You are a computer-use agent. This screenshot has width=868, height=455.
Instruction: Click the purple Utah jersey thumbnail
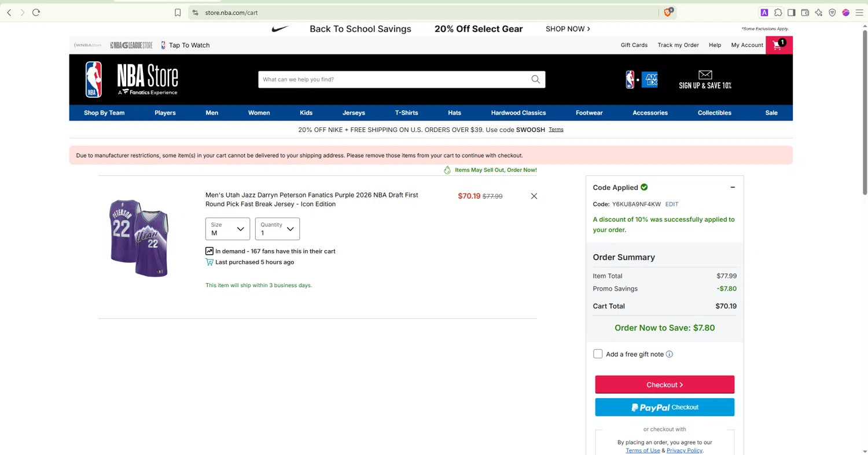pos(139,238)
